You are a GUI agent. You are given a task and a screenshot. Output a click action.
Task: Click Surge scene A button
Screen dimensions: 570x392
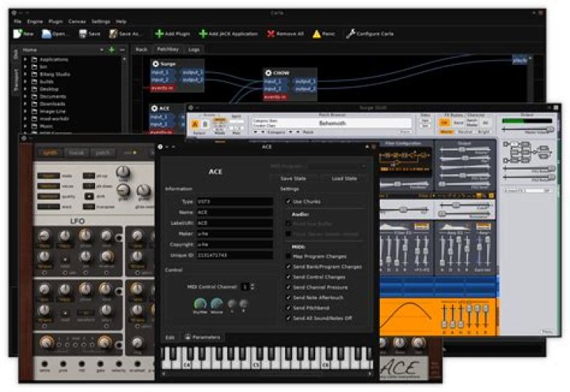(x=196, y=124)
